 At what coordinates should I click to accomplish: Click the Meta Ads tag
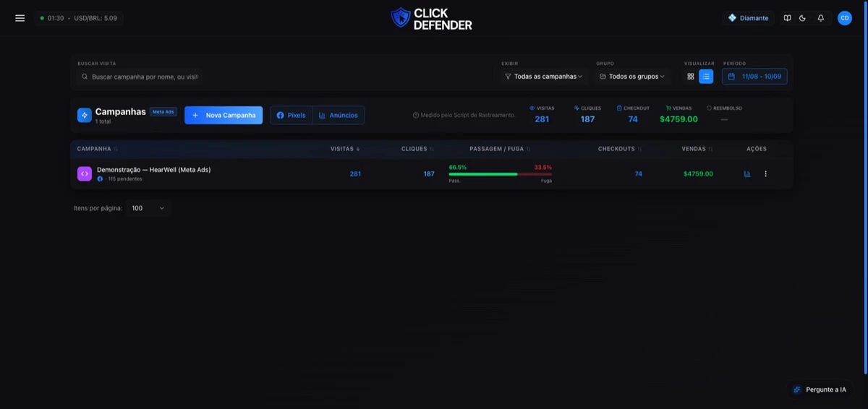pyautogui.click(x=163, y=112)
